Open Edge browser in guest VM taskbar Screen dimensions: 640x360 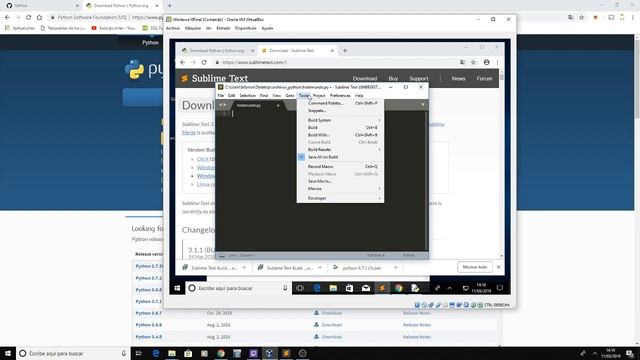[x=317, y=288]
